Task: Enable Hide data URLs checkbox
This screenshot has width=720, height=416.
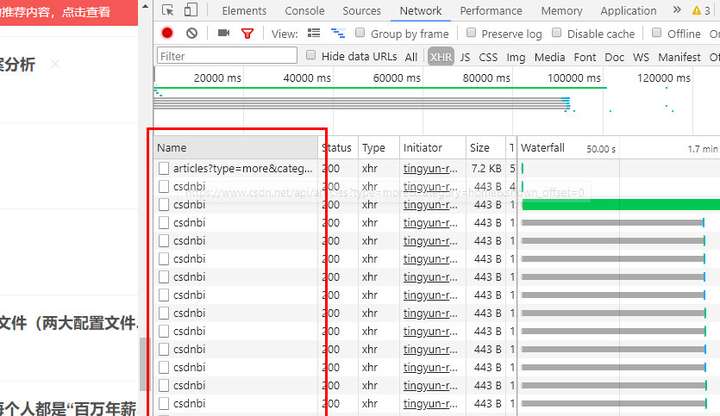Action: (x=311, y=56)
